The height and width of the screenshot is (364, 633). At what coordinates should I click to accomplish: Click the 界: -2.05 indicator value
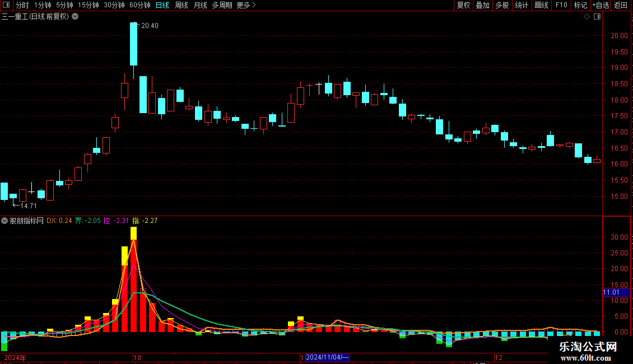click(x=87, y=221)
